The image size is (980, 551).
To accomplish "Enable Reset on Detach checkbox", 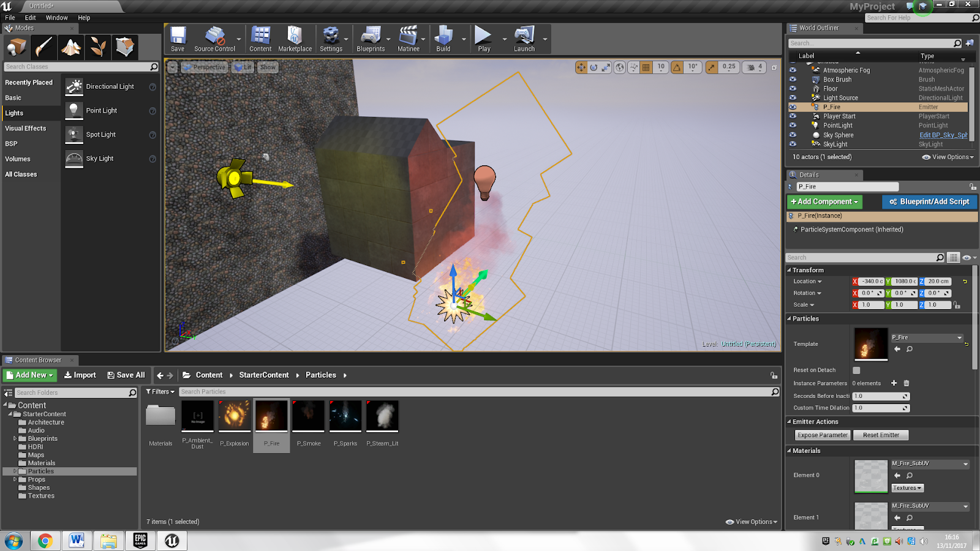I will [856, 370].
